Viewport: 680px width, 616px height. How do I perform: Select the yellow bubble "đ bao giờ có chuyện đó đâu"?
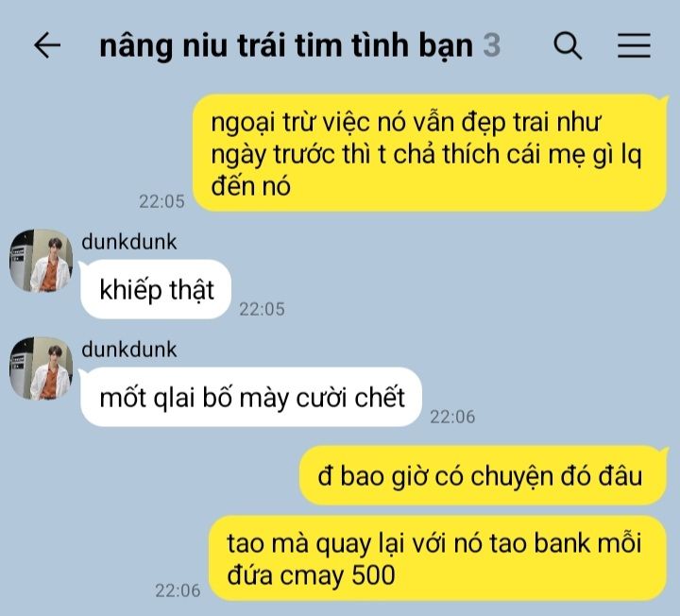(x=483, y=475)
